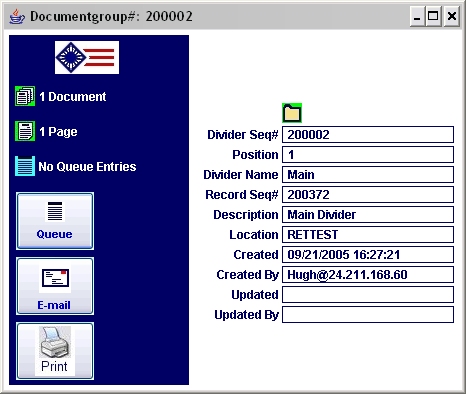Click the Created date field
The height and width of the screenshot is (394, 466).
tap(368, 255)
